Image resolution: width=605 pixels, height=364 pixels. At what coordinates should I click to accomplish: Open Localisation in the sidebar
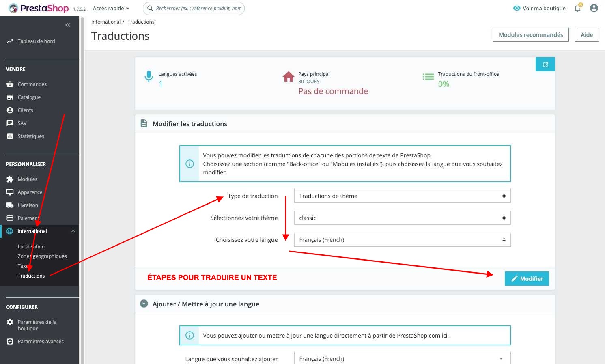click(31, 247)
